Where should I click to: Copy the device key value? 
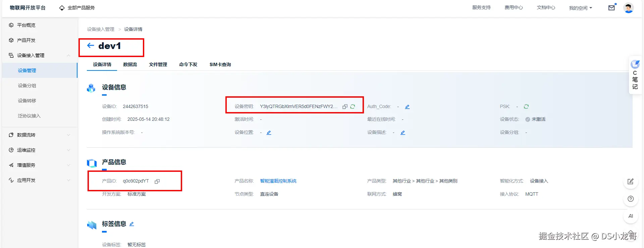[345, 107]
